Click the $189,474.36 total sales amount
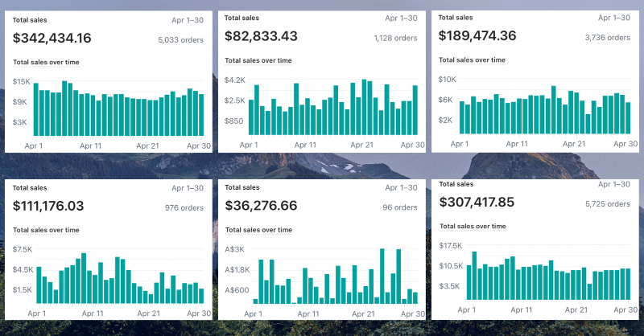Screen dimensions: 644x336 click(x=477, y=35)
